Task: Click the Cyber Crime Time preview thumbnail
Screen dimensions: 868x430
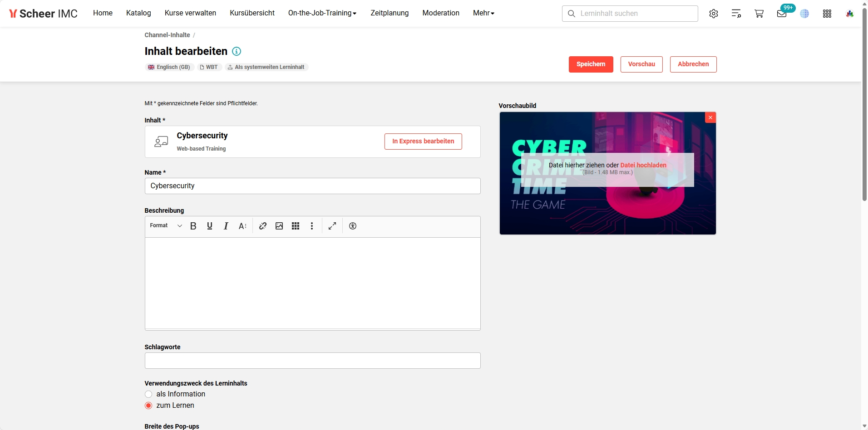Action: coord(608,173)
